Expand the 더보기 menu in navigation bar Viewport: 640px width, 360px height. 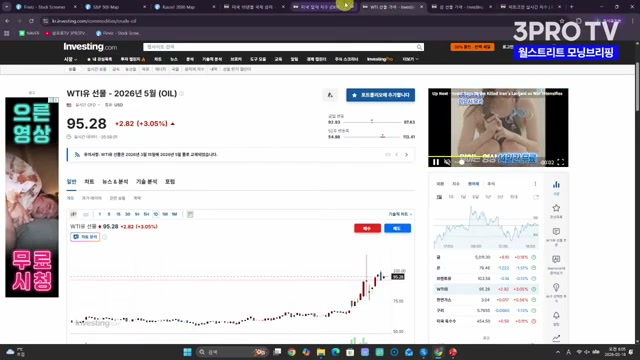410,59
